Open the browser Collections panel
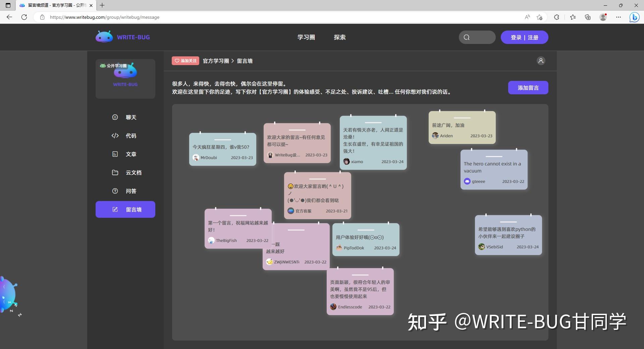 587,17
